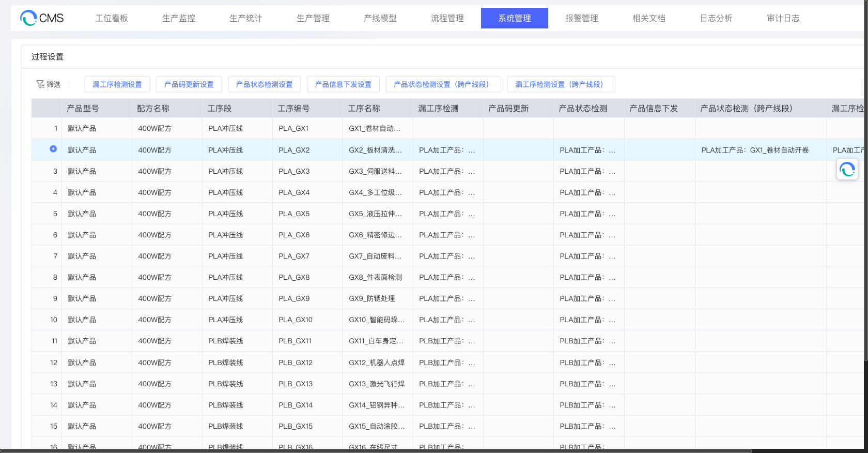This screenshot has width=868, height=453.
Task: Click the selected radio button in the PLA_GX2 row
Action: click(53, 149)
